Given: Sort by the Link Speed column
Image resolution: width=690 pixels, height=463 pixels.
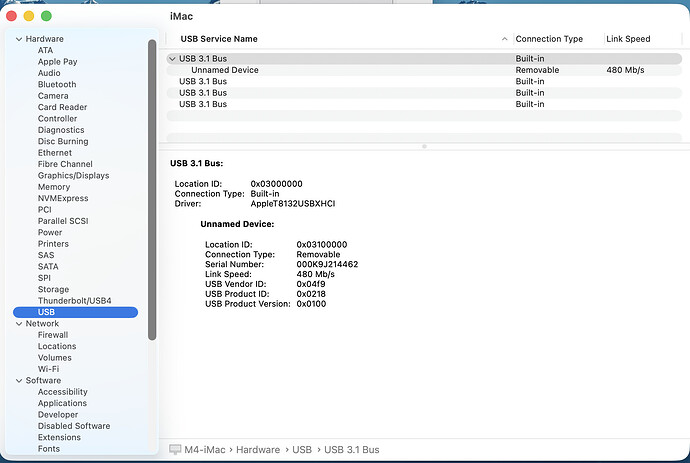Looking at the screenshot, I should [628, 39].
